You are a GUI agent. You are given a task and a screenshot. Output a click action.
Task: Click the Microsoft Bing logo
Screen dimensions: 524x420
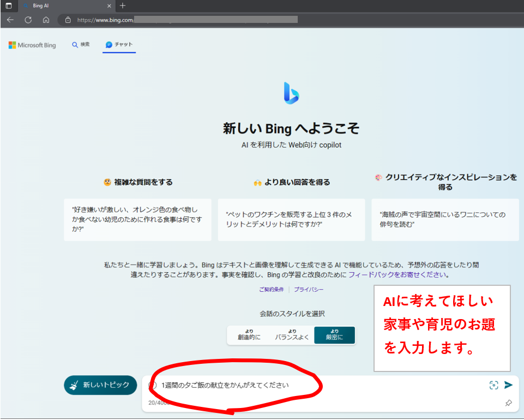tap(32, 45)
